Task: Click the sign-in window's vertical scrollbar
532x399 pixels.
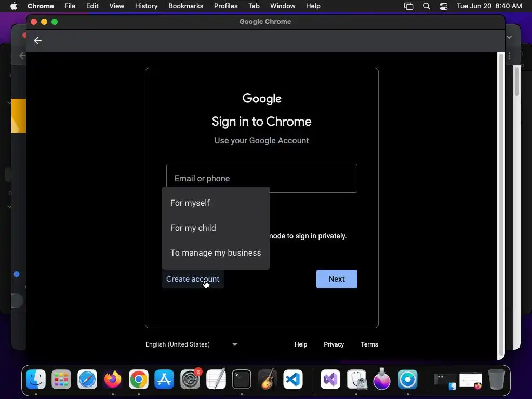Action: 501,205
